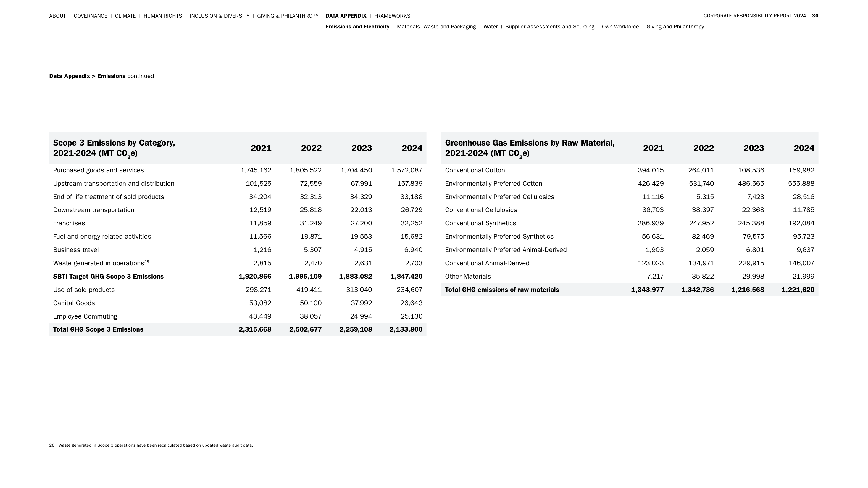Image resolution: width=868 pixels, height=488 pixels.
Task: Click 'CORPORATE RESPONSIBILITY REPORT 2024' header text
Action: pyautogui.click(x=755, y=16)
